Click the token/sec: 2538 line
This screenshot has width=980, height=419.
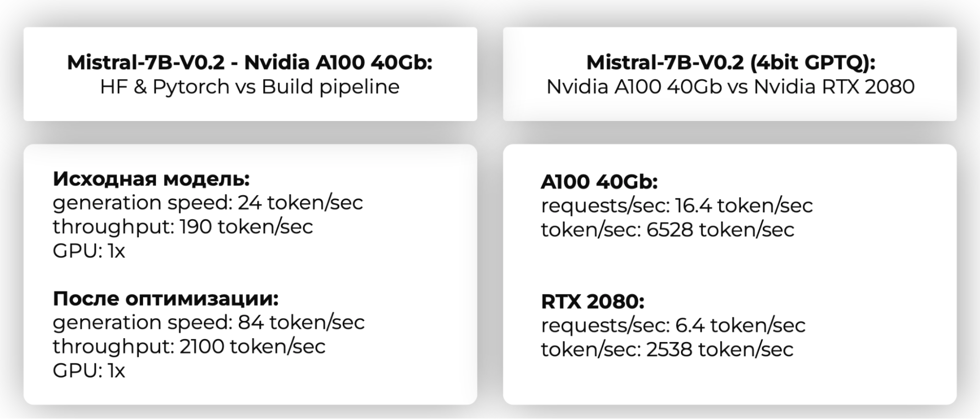click(667, 349)
